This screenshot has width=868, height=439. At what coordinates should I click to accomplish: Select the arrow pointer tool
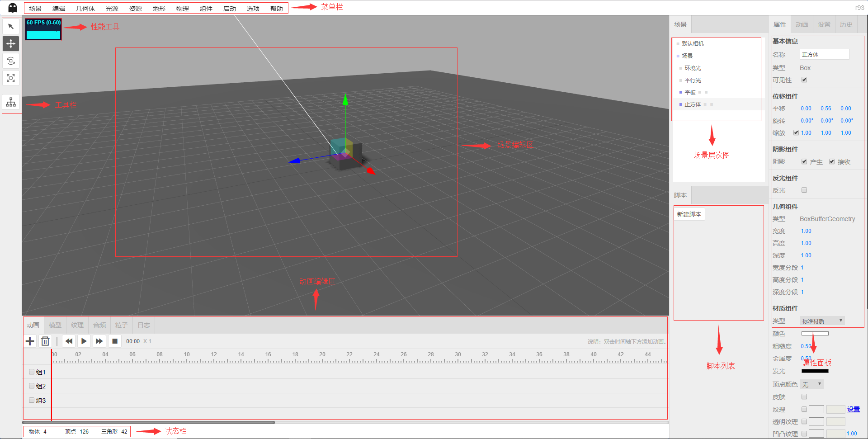[x=11, y=27]
